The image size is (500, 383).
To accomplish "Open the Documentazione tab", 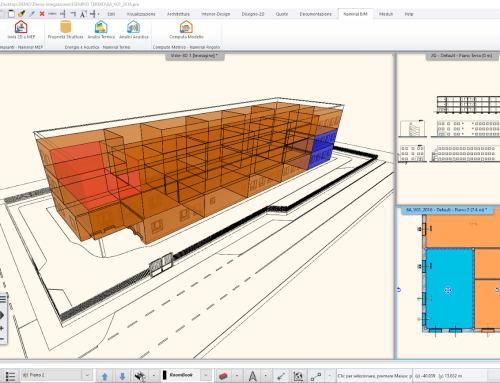I will pos(315,14).
